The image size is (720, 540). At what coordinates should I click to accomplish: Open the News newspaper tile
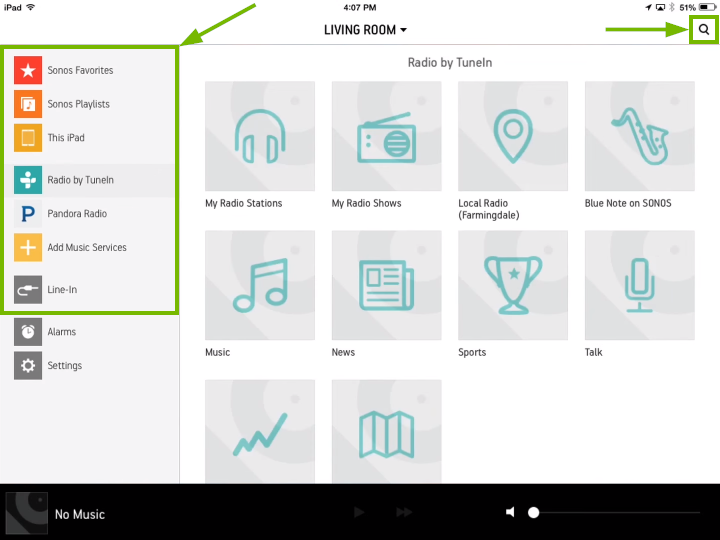click(387, 285)
